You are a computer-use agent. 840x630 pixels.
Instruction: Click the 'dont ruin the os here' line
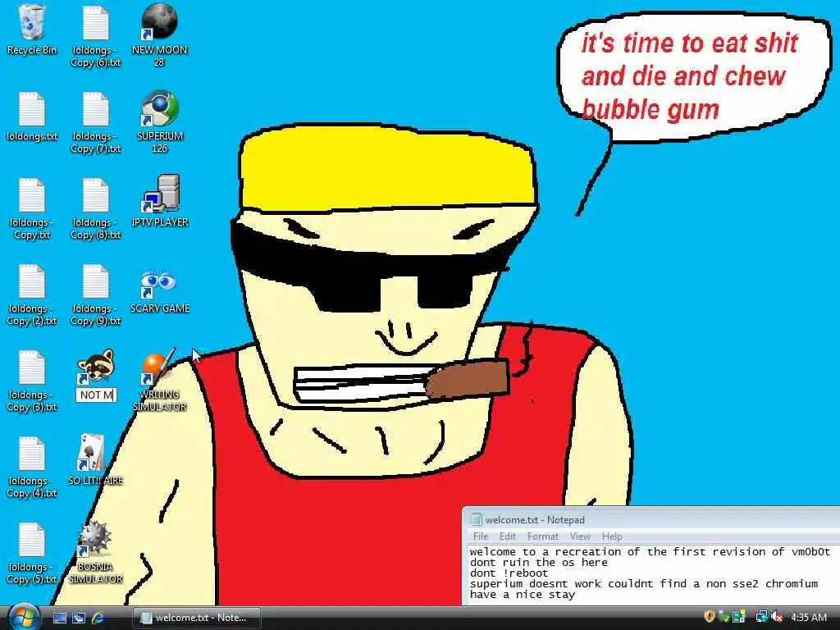point(538,562)
